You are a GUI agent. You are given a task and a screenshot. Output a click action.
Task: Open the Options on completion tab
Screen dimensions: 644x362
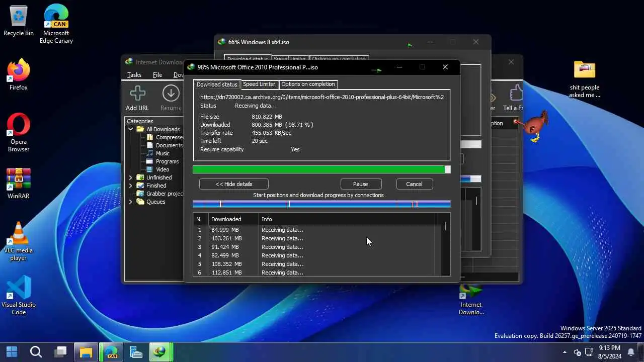308,84
